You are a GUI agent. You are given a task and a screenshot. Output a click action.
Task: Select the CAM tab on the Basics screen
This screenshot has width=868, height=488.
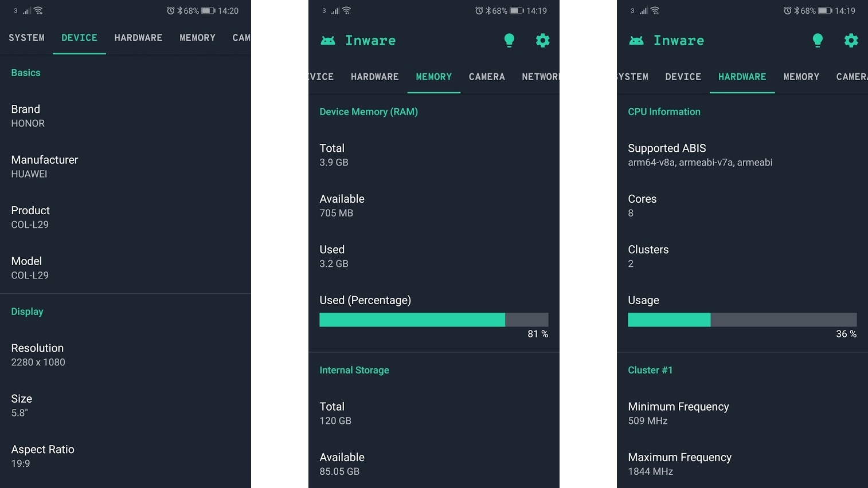point(241,38)
